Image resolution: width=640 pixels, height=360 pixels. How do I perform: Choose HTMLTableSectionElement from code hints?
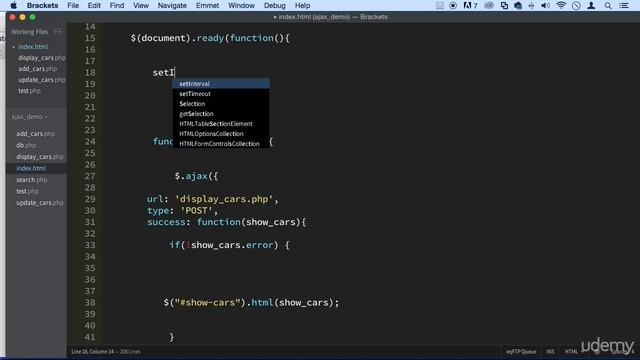tap(221, 124)
